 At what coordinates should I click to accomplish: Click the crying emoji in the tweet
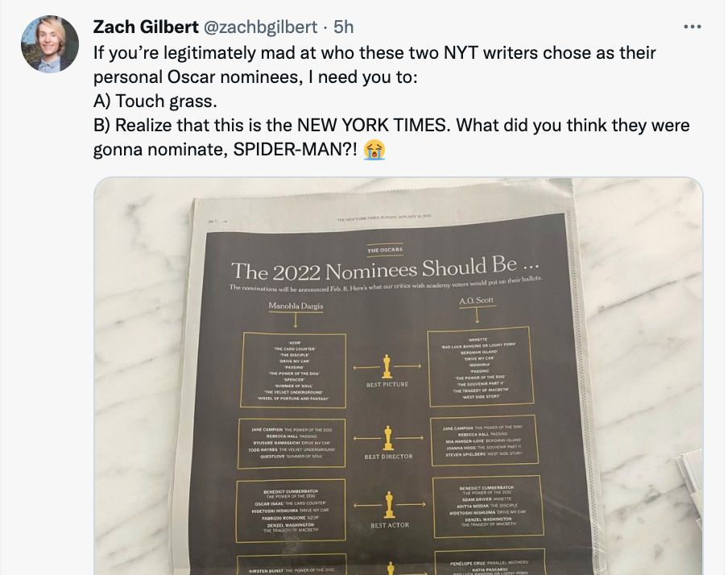[374, 149]
